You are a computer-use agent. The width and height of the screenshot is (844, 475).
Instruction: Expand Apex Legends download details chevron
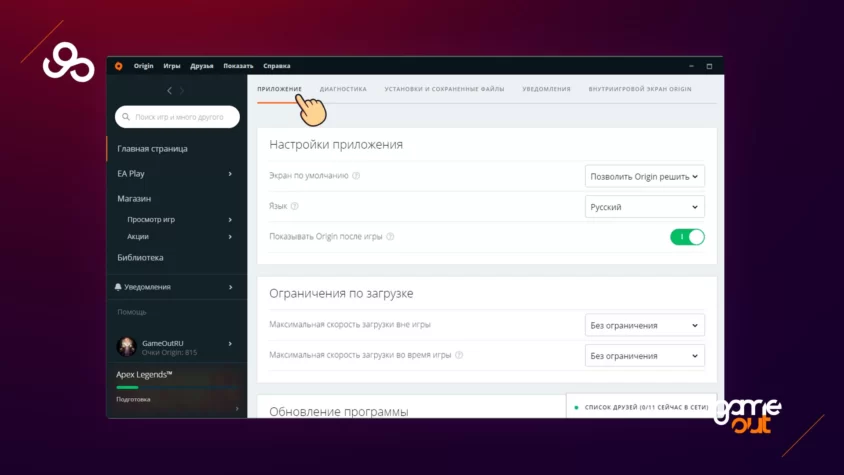(237, 409)
